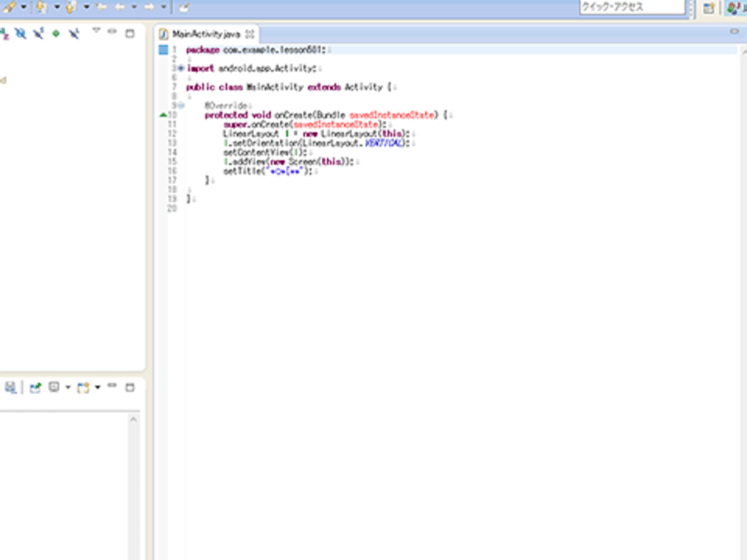747x560 pixels.
Task: Click the Pin Console icon in bottom panel
Action: [36, 387]
